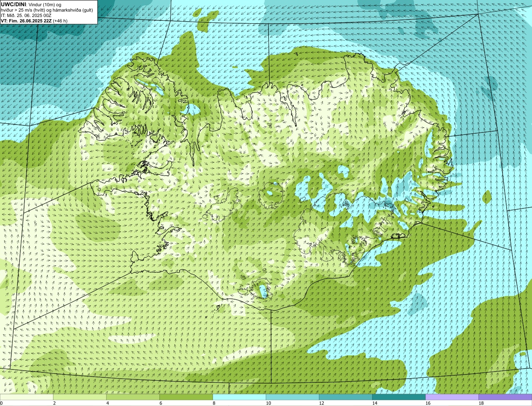Select the light green 2–4 m/s legend swatch
This screenshot has height=406, width=532.
[x=80, y=397]
